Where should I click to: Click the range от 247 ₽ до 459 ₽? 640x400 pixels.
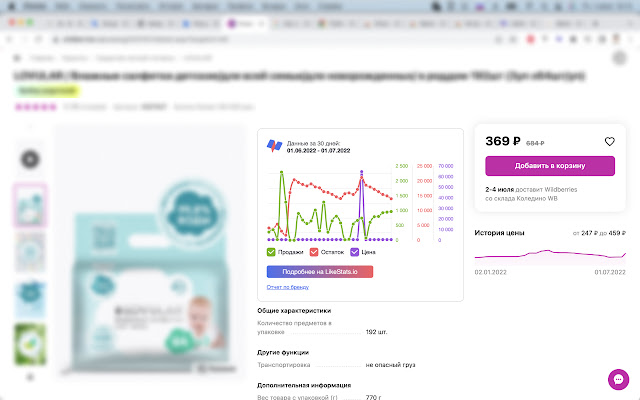599,233
